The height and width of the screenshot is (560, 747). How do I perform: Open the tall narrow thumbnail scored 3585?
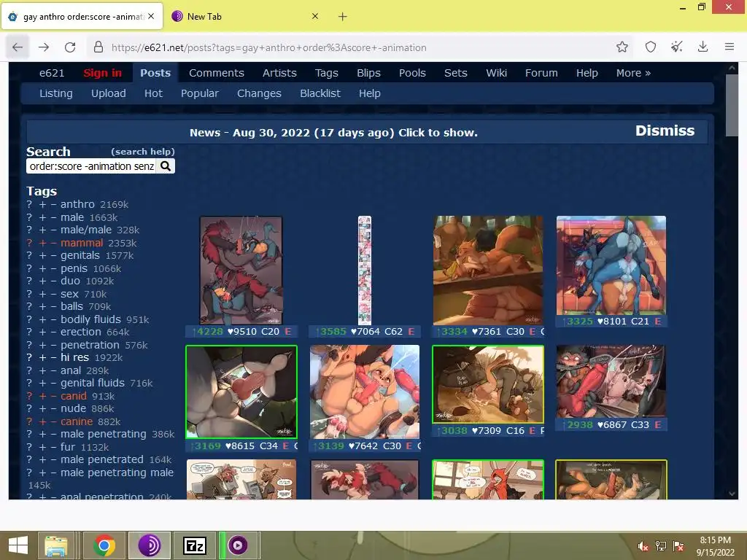point(365,270)
